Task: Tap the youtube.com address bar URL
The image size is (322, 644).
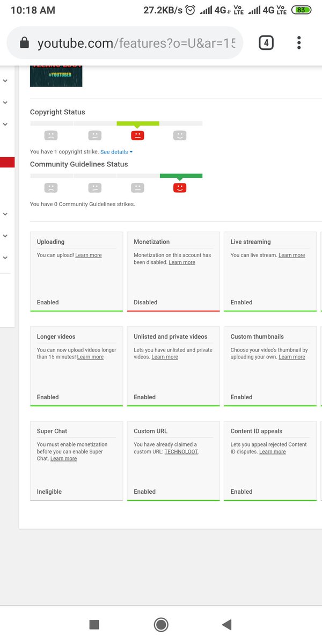Action: tap(136, 43)
